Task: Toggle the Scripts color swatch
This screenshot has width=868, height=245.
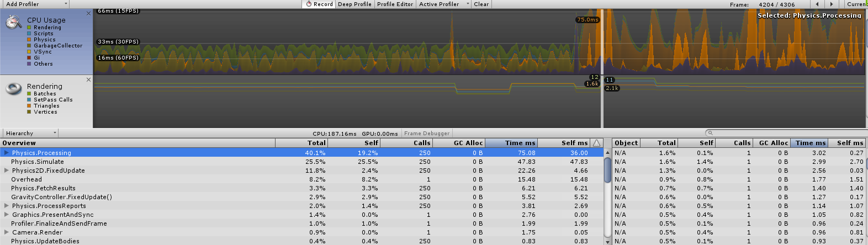Action: 29,34
